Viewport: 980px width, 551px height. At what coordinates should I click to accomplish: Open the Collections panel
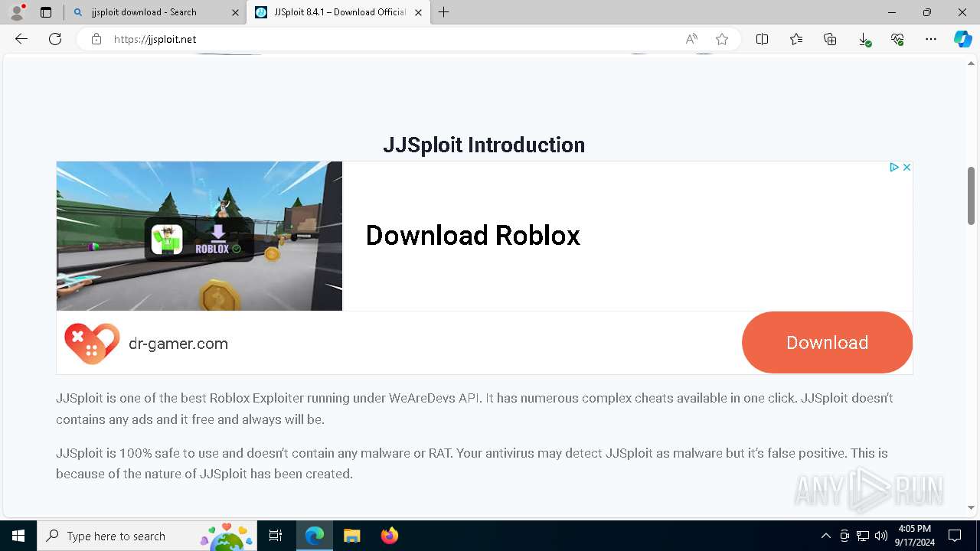[830, 39]
